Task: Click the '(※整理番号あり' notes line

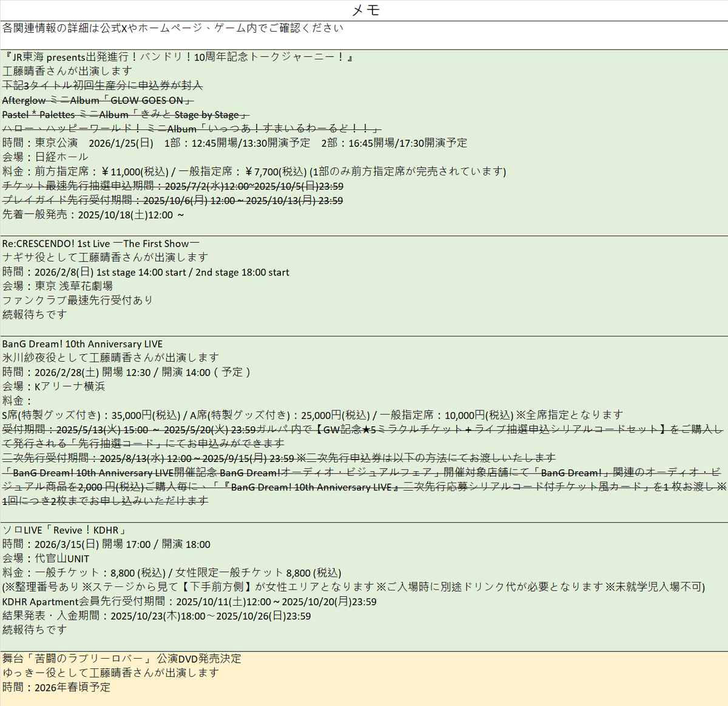Action: click(354, 587)
